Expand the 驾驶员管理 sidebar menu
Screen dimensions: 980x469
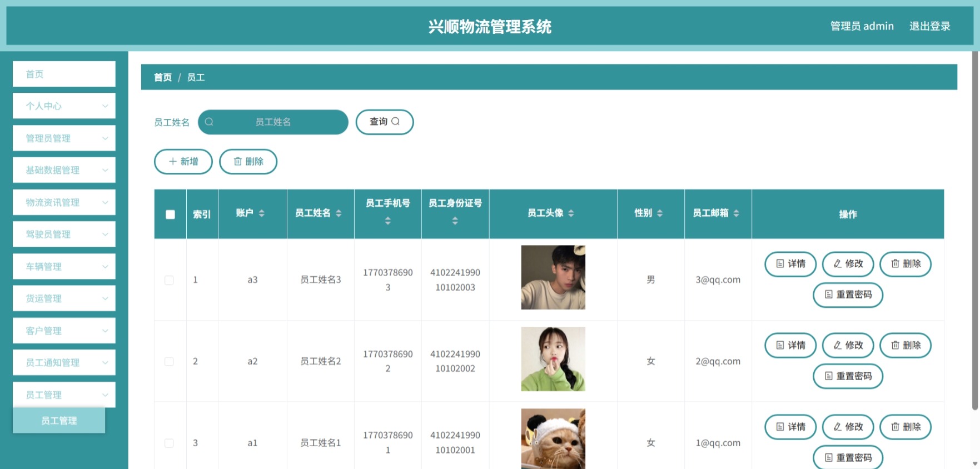(x=64, y=234)
